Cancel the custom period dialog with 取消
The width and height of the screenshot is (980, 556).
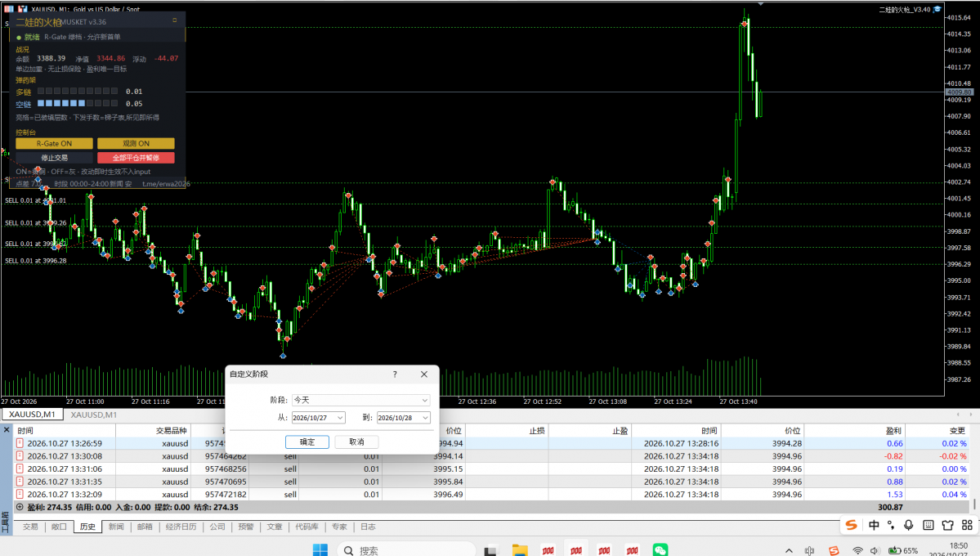356,442
